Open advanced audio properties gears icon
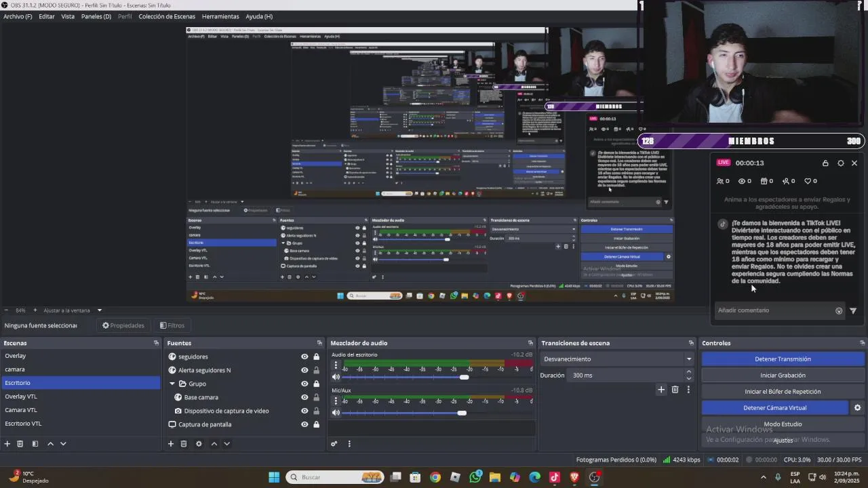Image resolution: width=868 pixels, height=488 pixels. [334, 444]
